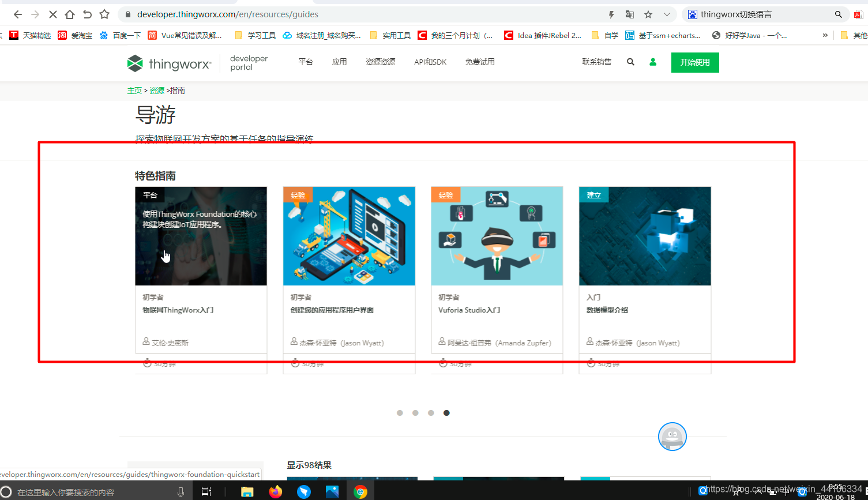Open the chat assistant robot icon
This screenshot has height=500, width=868.
(672, 437)
